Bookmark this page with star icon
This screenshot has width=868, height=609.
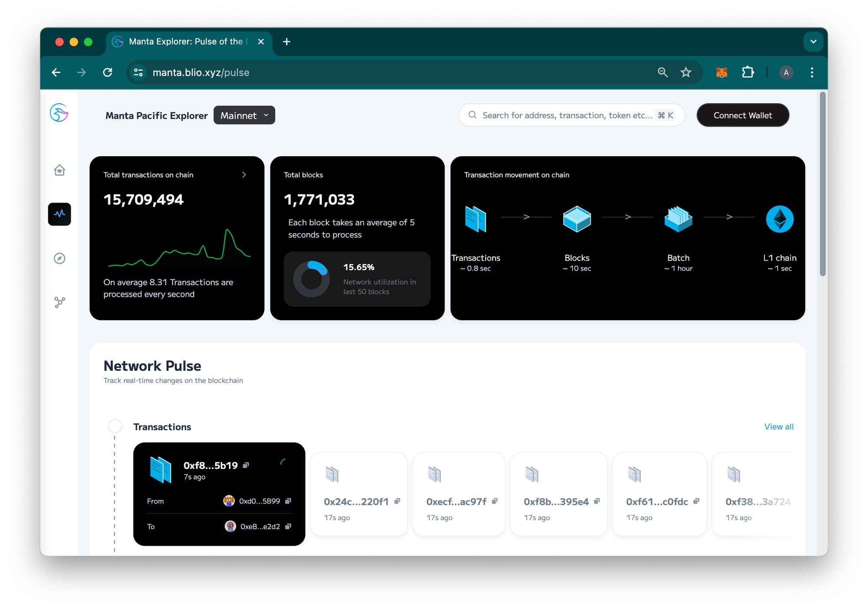point(686,72)
